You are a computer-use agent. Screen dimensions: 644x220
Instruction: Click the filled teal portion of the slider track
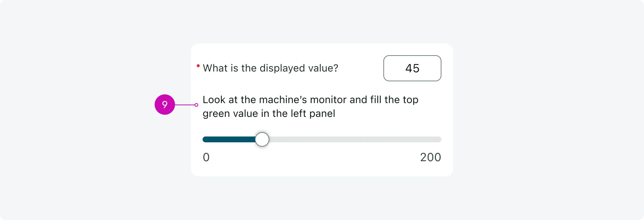coord(229,139)
